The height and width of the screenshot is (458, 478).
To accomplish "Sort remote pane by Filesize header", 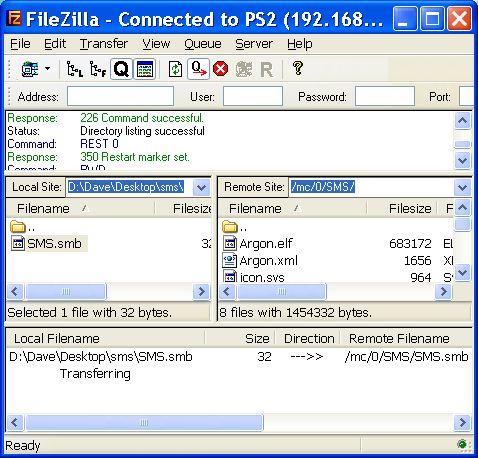I will click(x=402, y=208).
